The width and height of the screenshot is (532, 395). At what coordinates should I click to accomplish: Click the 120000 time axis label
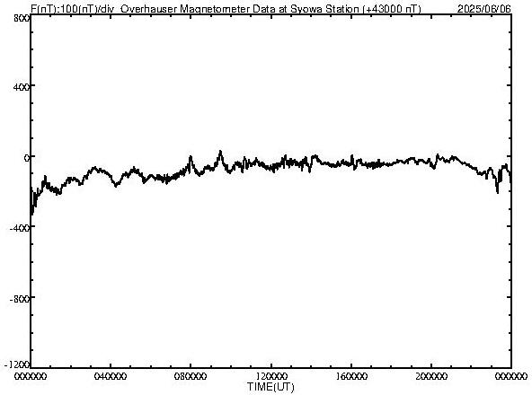coord(271,376)
